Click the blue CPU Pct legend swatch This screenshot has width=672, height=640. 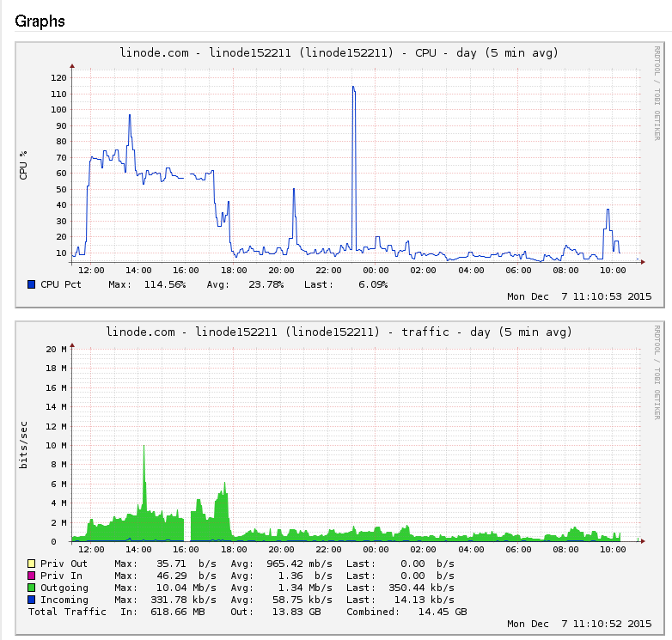click(32, 284)
